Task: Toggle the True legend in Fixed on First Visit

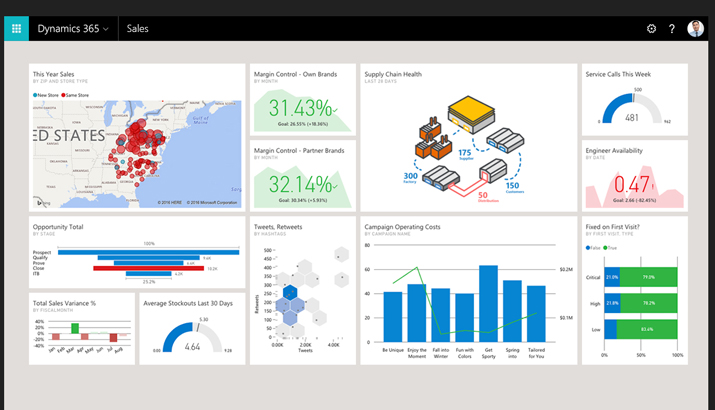Action: click(610, 248)
